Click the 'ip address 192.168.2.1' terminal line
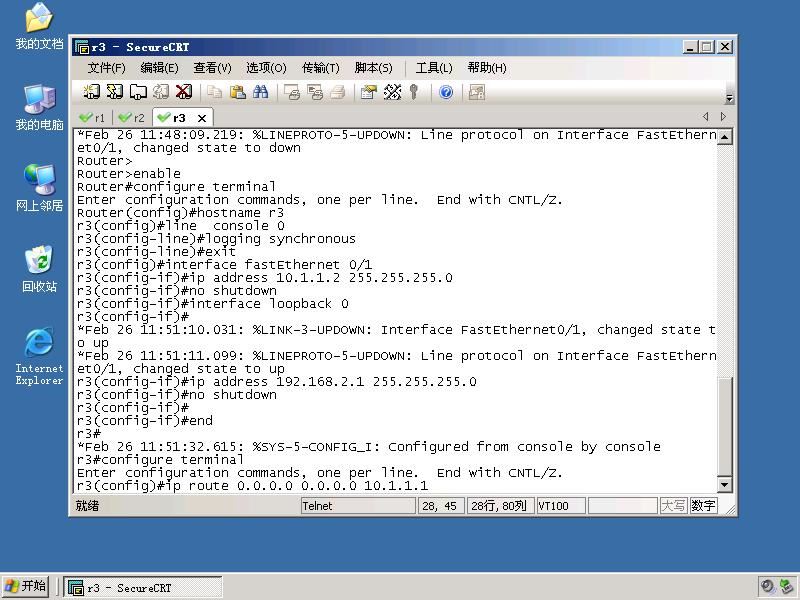800x600 pixels. (x=277, y=382)
